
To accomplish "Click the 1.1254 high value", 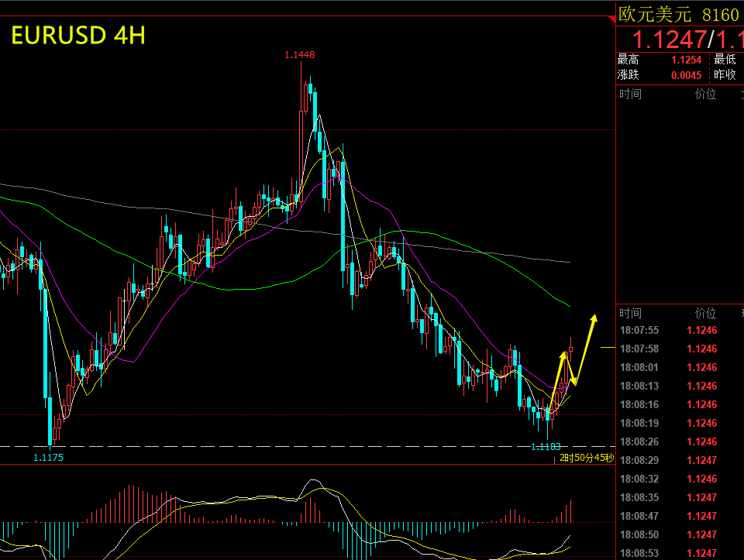I will [686, 60].
